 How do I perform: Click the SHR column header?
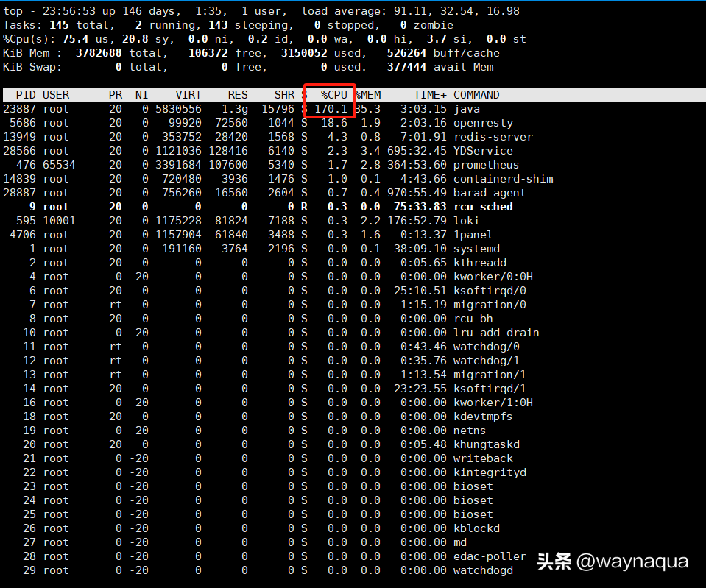point(285,95)
